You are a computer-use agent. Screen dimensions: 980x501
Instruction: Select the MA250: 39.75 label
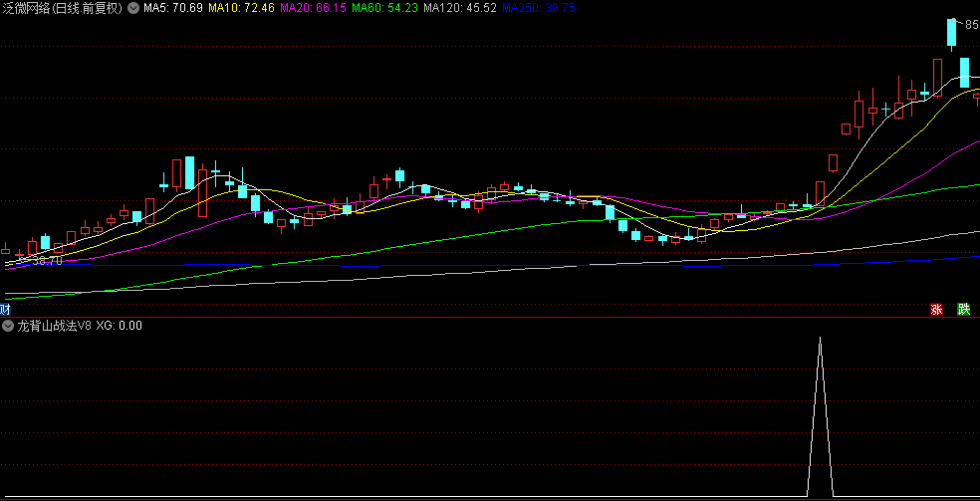(x=539, y=9)
